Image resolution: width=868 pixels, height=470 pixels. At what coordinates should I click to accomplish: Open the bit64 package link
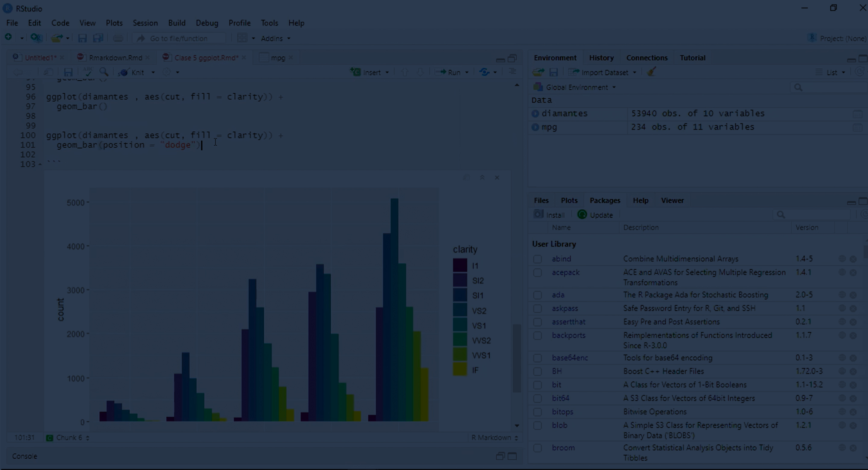(560, 398)
